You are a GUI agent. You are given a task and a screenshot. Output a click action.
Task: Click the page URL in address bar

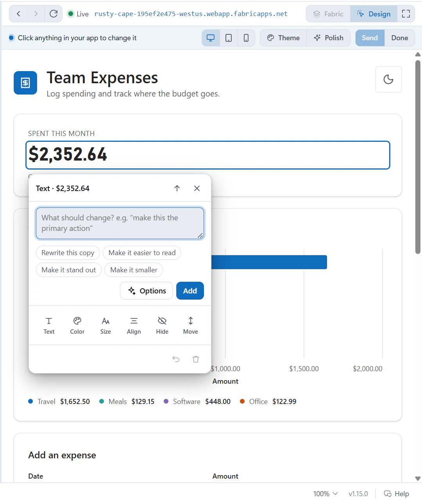pos(191,14)
